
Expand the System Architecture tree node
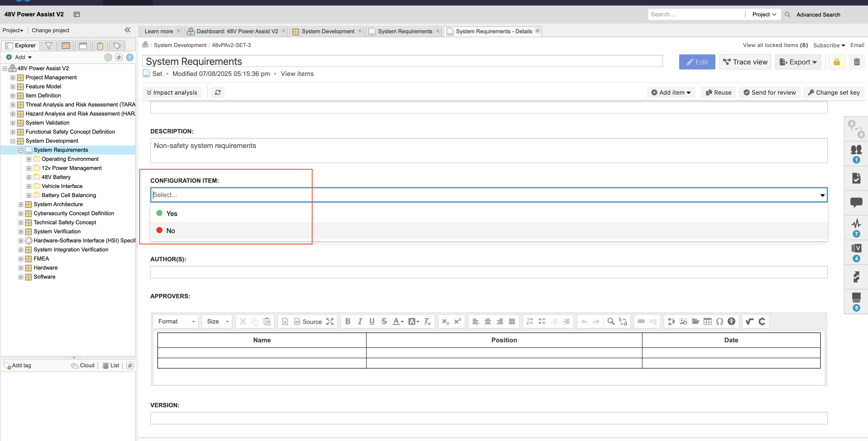[x=21, y=204]
